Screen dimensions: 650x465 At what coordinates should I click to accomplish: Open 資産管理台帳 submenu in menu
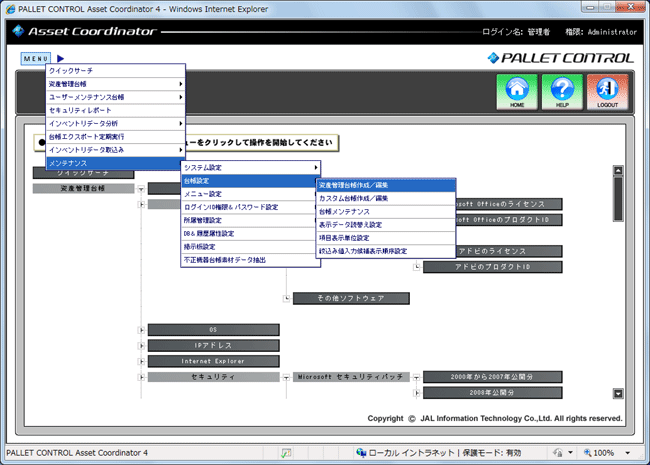[x=115, y=84]
